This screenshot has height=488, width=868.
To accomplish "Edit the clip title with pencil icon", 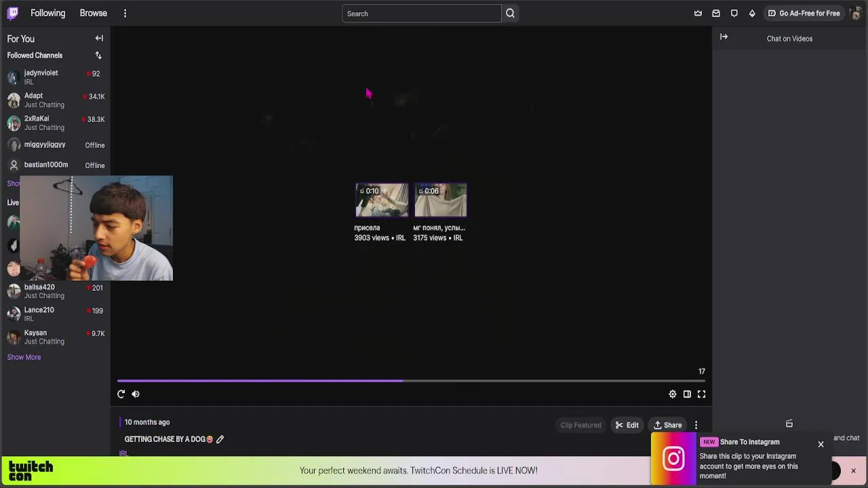I will click(x=220, y=439).
